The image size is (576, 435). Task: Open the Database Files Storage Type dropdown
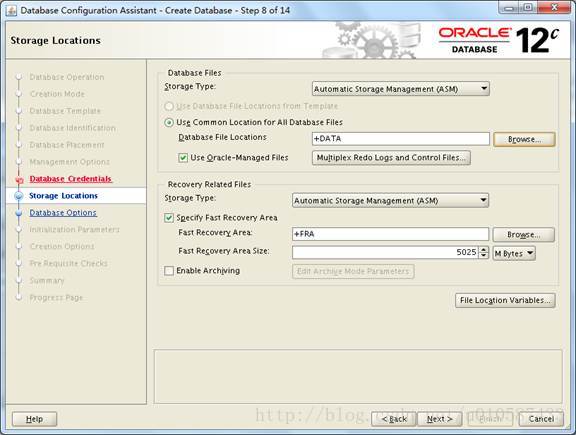[x=400, y=89]
